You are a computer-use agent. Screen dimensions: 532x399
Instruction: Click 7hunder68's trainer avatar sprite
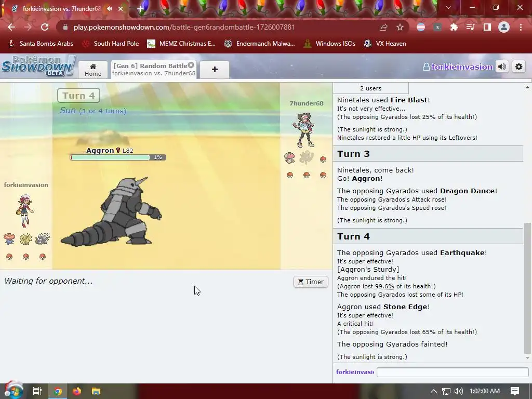(304, 130)
